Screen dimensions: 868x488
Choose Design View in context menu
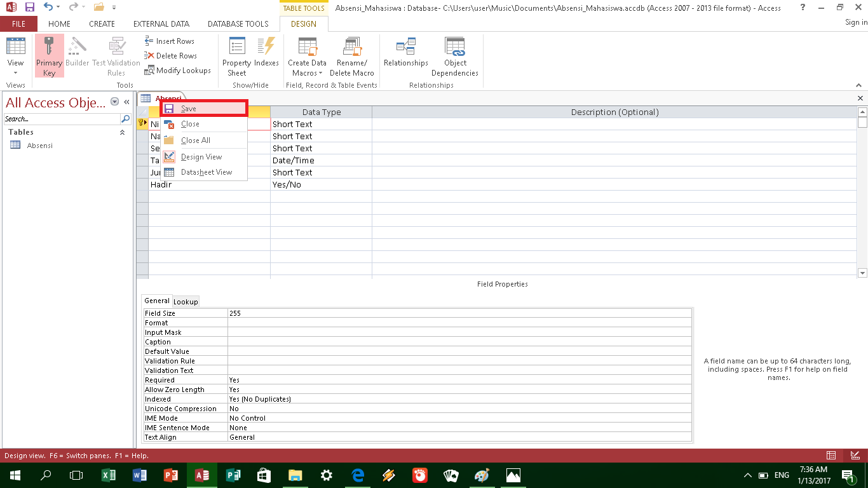pos(203,157)
